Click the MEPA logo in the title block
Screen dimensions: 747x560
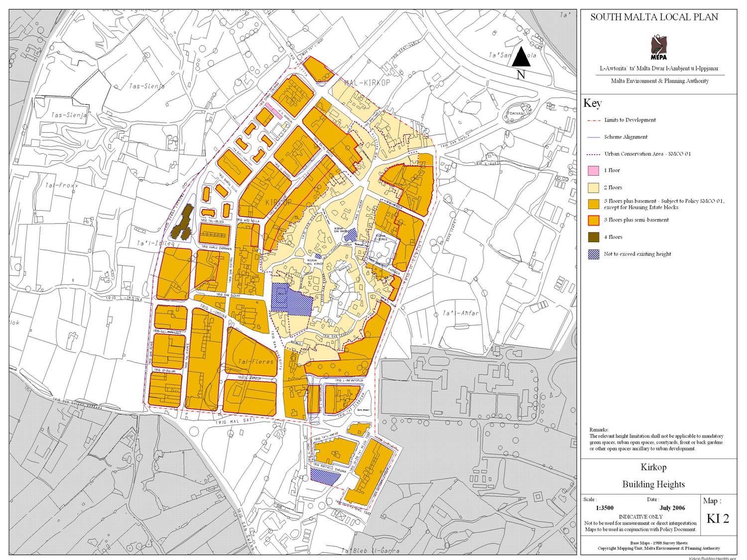coord(658,47)
